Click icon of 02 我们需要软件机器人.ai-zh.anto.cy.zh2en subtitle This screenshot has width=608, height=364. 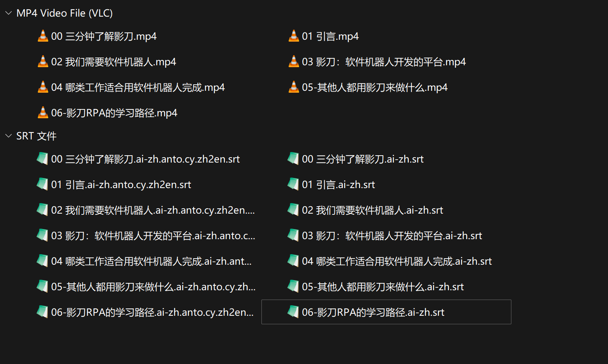click(42, 210)
